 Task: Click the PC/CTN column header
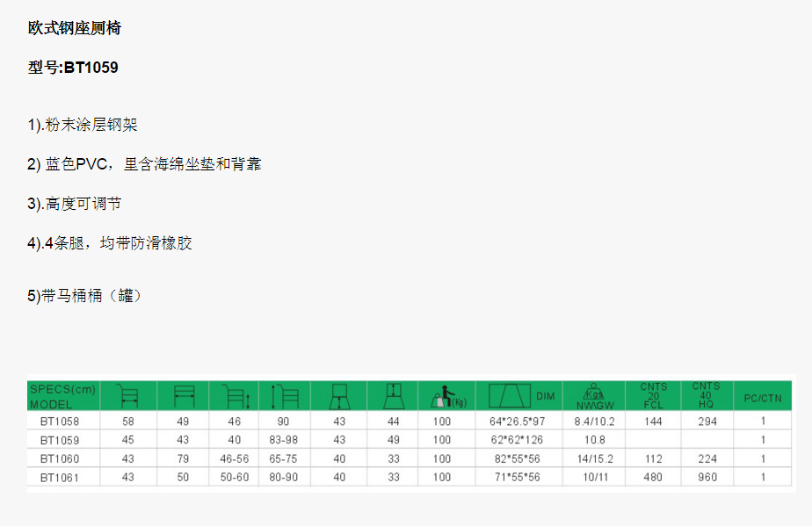pyautogui.click(x=763, y=398)
